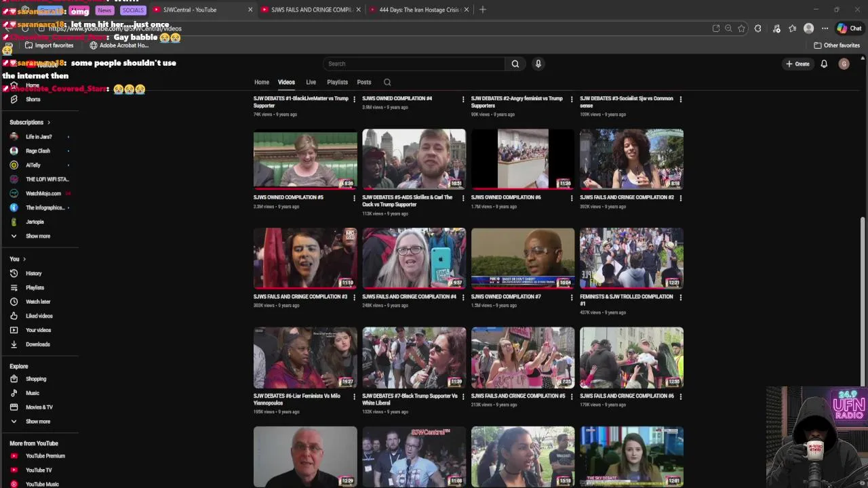
Task: Close the SJWCentral - YouTube tab
Action: pyautogui.click(x=250, y=9)
